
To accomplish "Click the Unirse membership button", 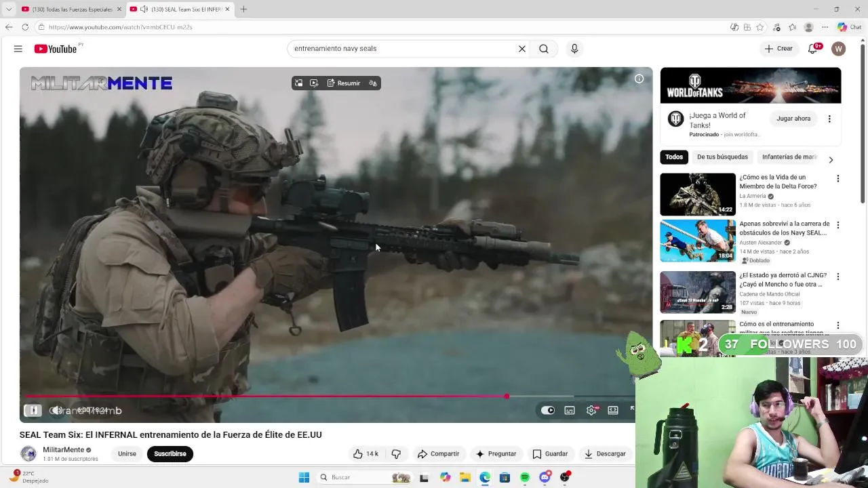I will (x=127, y=454).
